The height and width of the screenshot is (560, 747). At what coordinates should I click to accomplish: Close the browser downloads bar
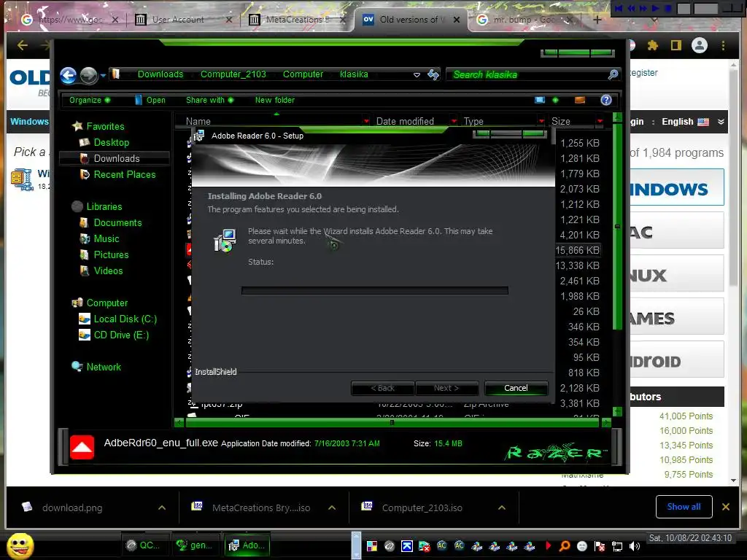coord(726,507)
